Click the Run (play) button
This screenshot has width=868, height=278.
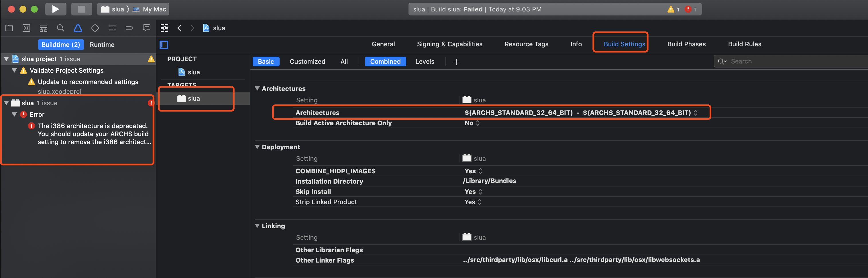point(56,9)
